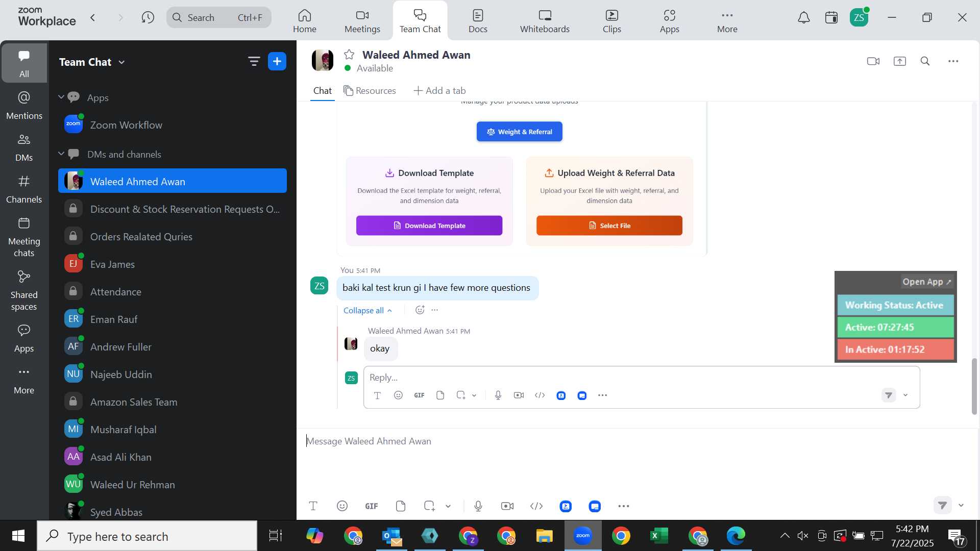Click Weight & Referral button
980x551 pixels.
click(519, 132)
